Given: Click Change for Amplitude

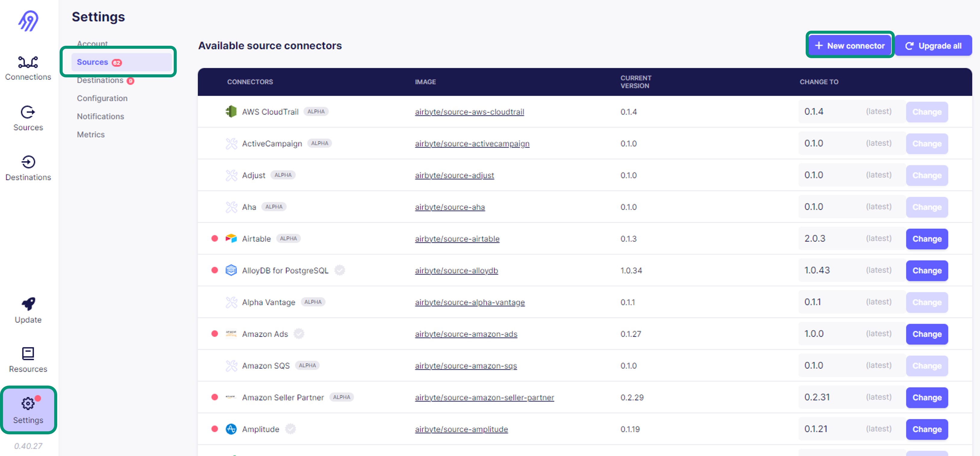Looking at the screenshot, I should point(927,429).
